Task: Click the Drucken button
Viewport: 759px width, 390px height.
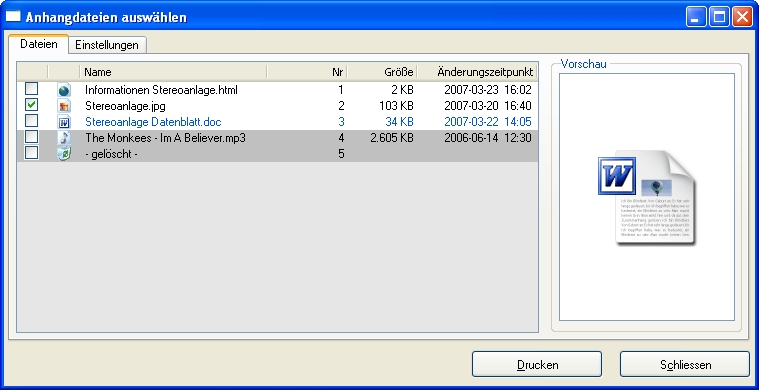Action: (x=537, y=364)
